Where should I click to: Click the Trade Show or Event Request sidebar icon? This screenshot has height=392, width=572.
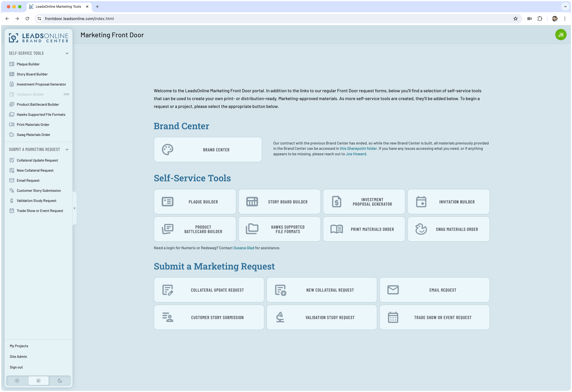pos(12,211)
